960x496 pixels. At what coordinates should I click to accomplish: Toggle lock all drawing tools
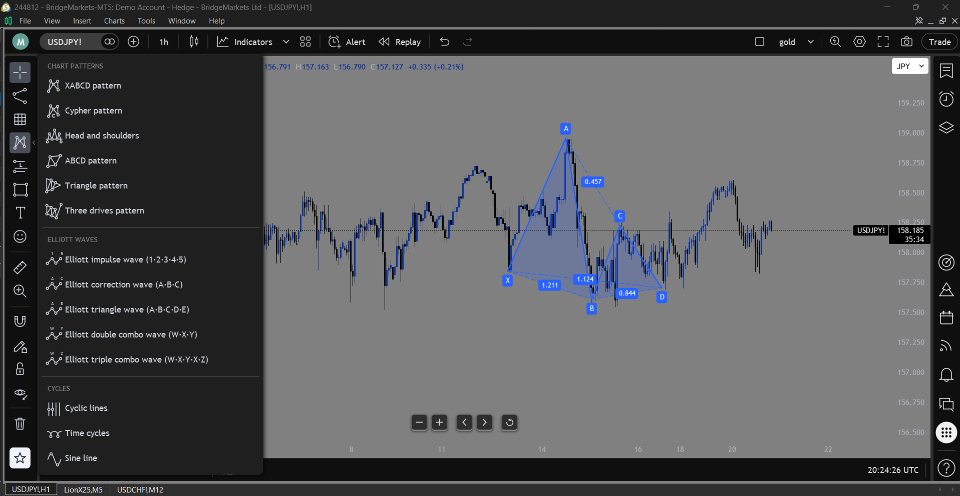click(x=20, y=369)
